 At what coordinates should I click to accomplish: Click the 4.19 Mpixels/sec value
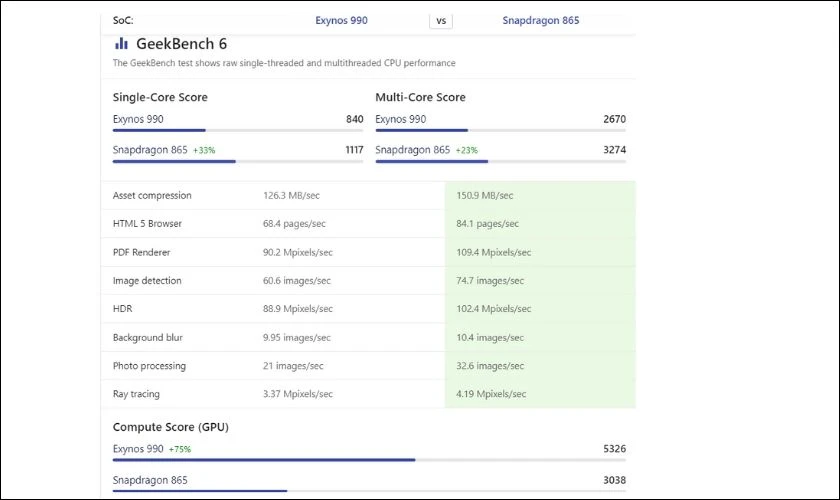click(491, 394)
